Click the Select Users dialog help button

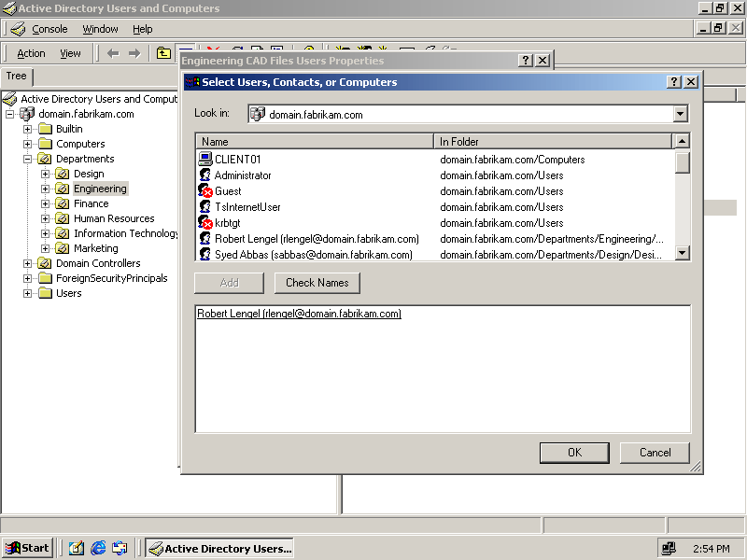674,82
